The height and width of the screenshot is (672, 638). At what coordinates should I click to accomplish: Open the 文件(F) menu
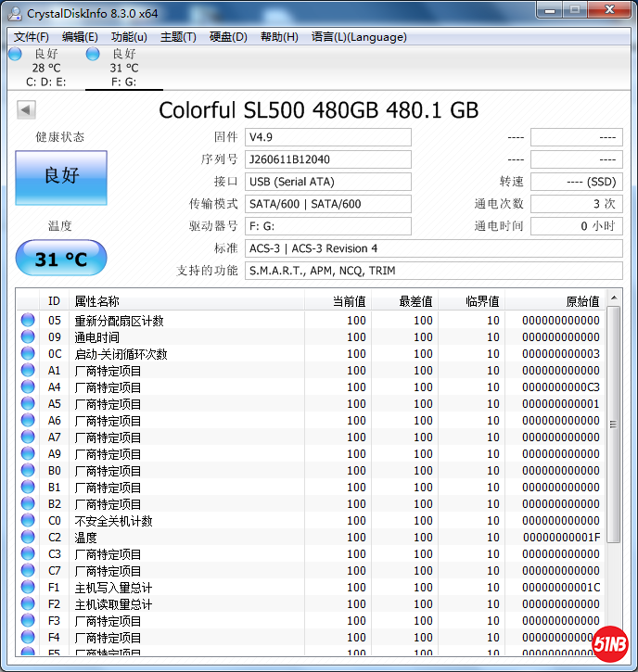[32, 37]
